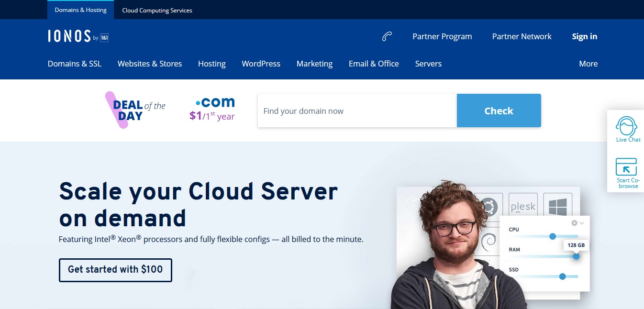This screenshot has width=644, height=309.
Task: Open the More navigation dropdown
Action: (588, 64)
